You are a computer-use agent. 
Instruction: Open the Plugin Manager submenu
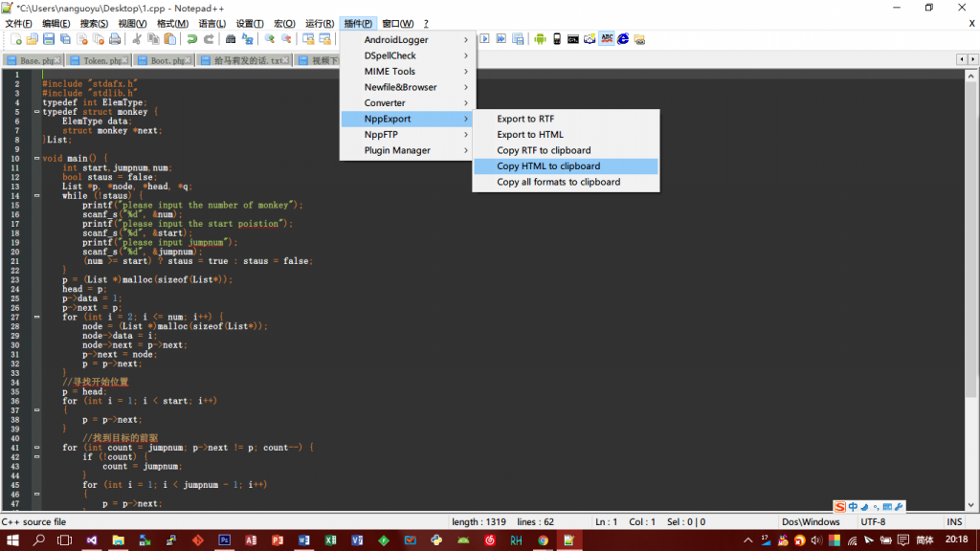point(408,150)
